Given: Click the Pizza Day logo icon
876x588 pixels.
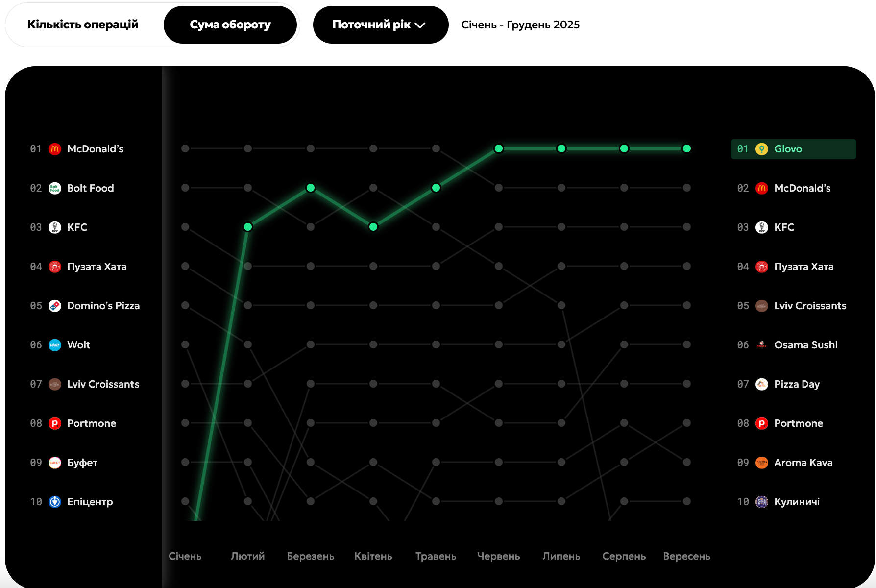Looking at the screenshot, I should click(x=761, y=384).
